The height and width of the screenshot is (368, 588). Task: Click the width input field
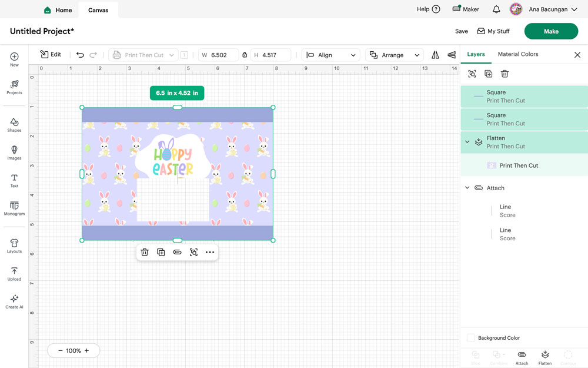[x=218, y=55]
